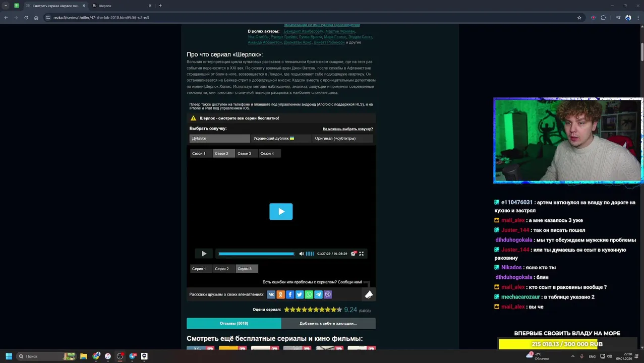Open actor link Мартин Фриман
Image resolution: width=644 pixels, height=363 pixels.
(x=340, y=31)
